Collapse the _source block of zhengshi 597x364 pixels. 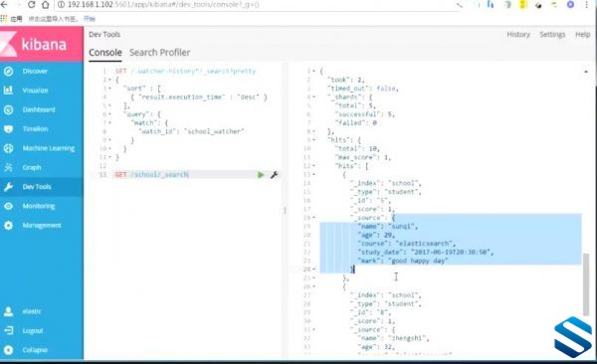click(313, 330)
